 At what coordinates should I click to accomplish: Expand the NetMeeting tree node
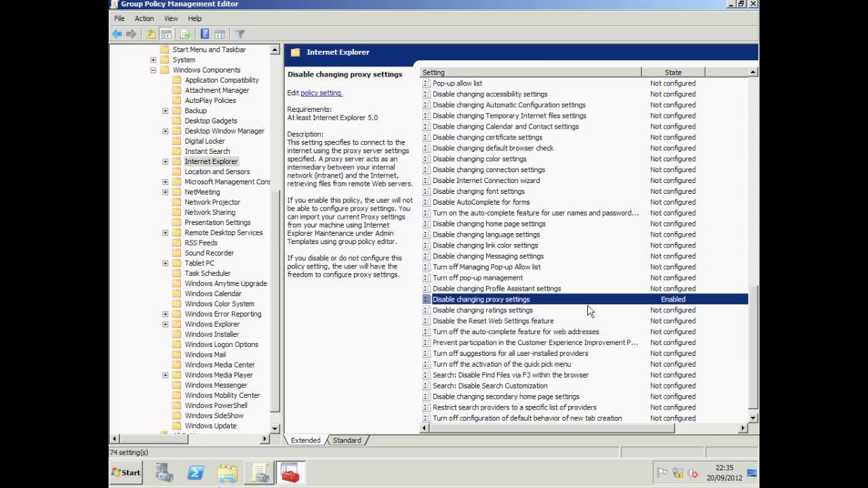tap(165, 192)
